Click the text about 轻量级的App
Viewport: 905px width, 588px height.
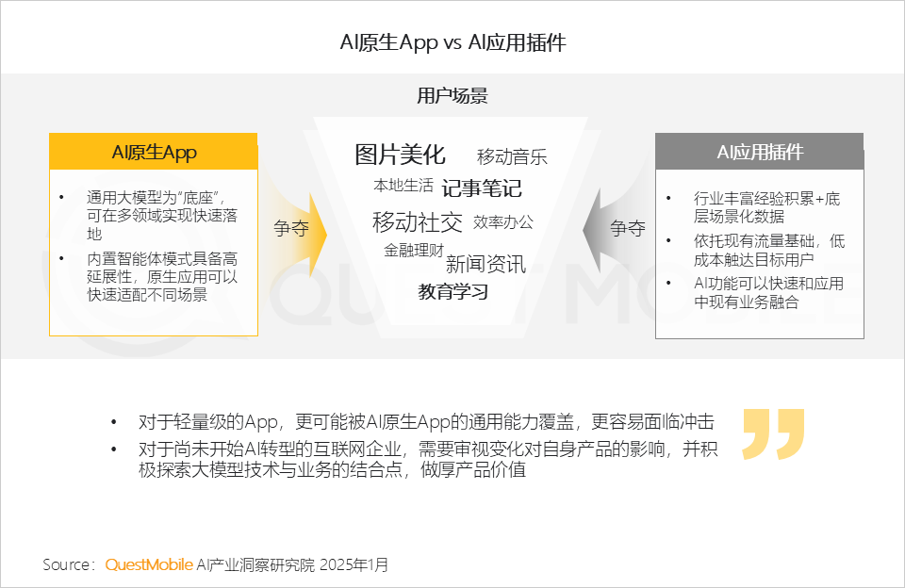point(426,422)
